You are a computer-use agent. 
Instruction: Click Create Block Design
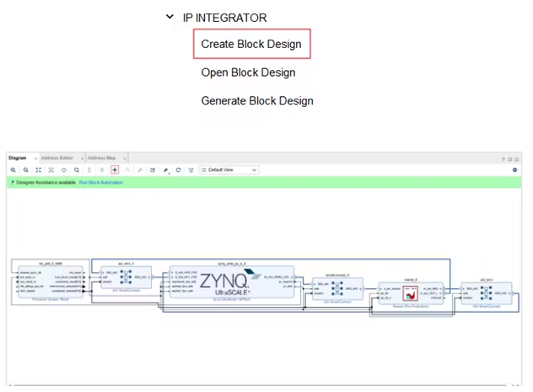click(251, 44)
